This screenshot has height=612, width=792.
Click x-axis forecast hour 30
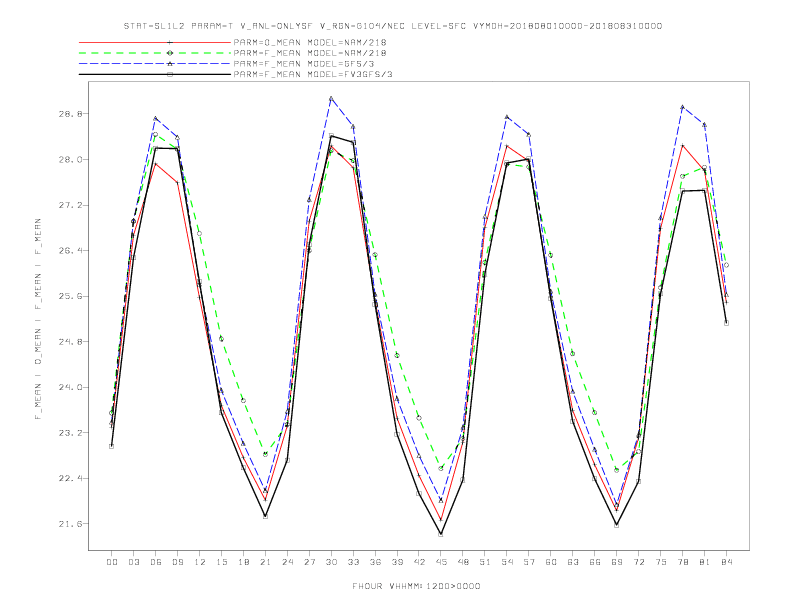[x=331, y=562]
